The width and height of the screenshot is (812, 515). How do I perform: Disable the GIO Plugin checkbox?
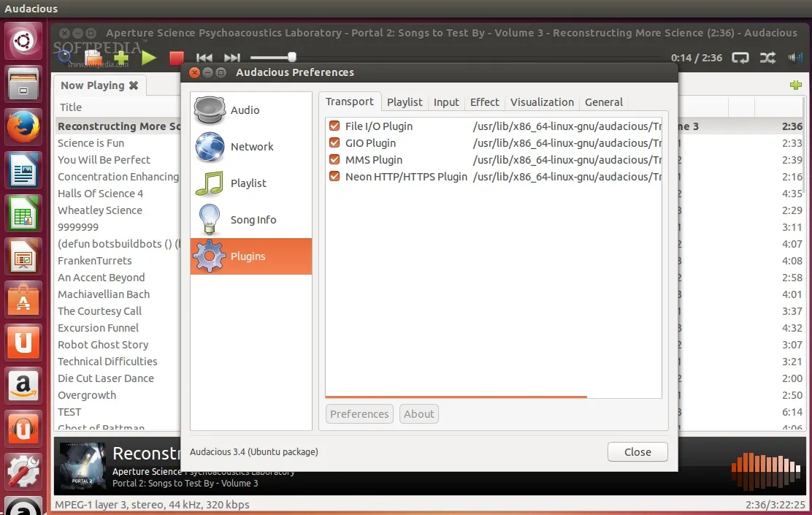pyautogui.click(x=334, y=143)
